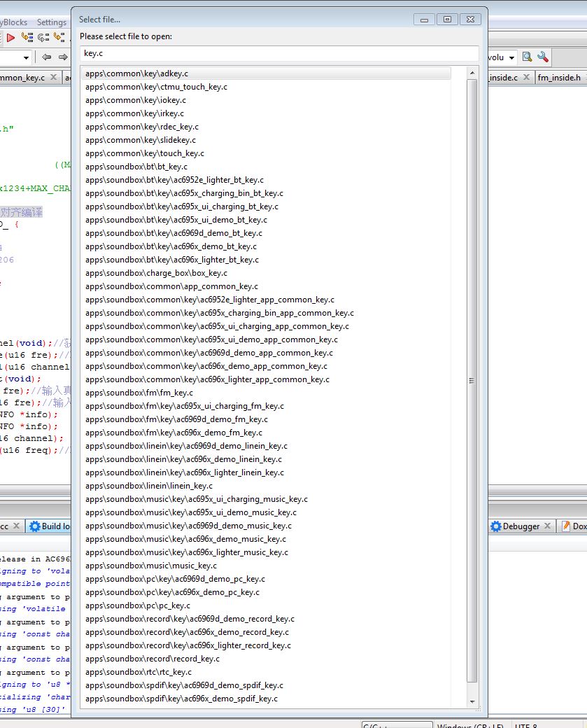Screen dimensions: 587x728
Task: Click the gear icon on Build log tab
Action: 34,526
